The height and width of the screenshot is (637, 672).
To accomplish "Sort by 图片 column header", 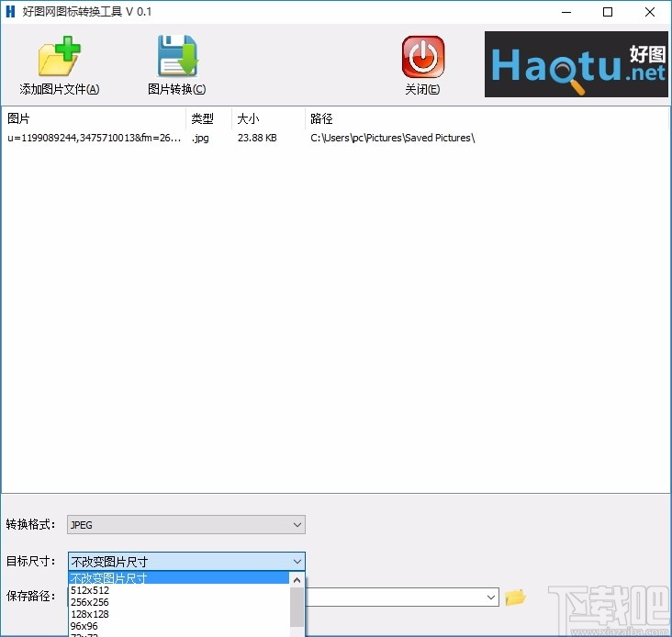I will click(x=94, y=118).
